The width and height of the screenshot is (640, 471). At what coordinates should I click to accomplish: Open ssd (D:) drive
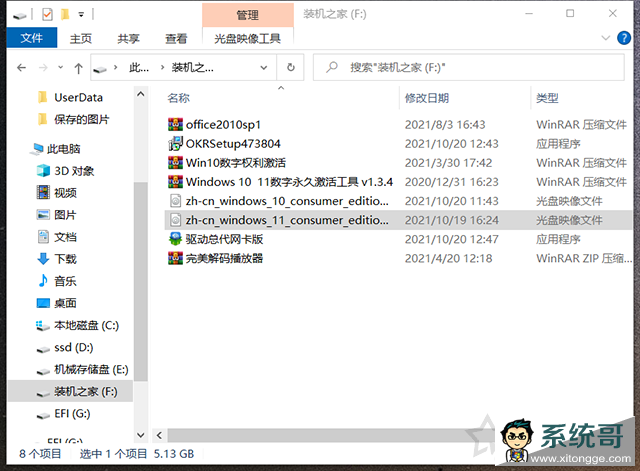point(73,347)
